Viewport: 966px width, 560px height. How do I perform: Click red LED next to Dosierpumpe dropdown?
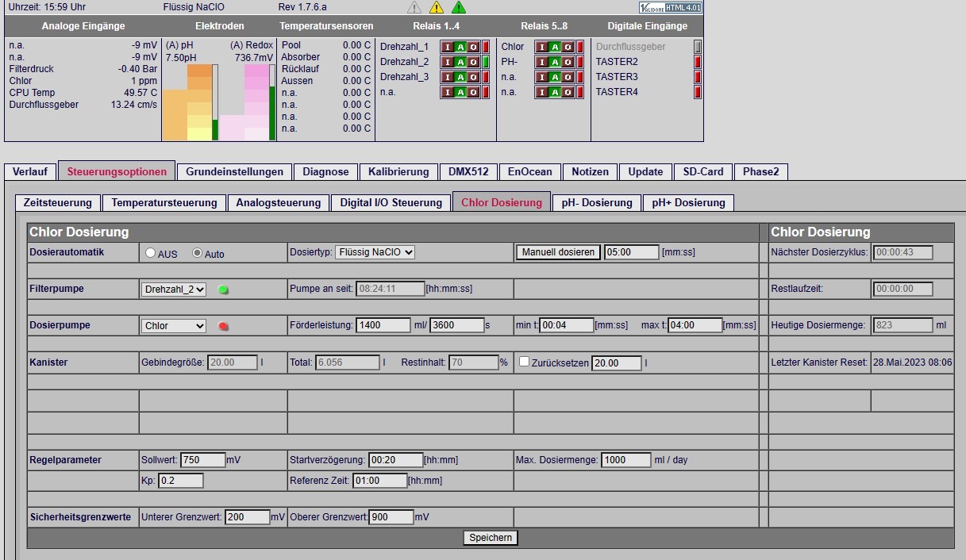tap(223, 326)
